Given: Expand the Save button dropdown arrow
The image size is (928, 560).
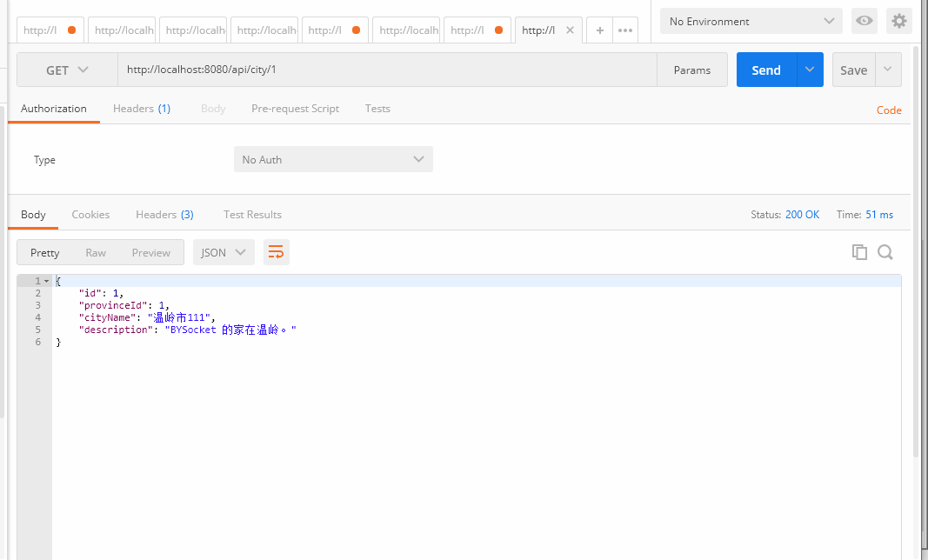Looking at the screenshot, I should (x=888, y=70).
